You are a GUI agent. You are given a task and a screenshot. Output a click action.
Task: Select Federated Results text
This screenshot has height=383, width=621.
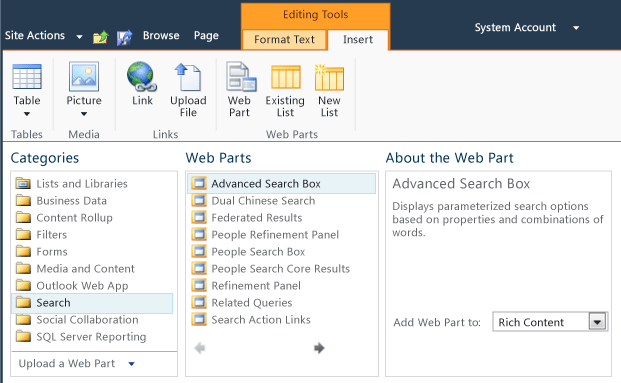coord(257,217)
